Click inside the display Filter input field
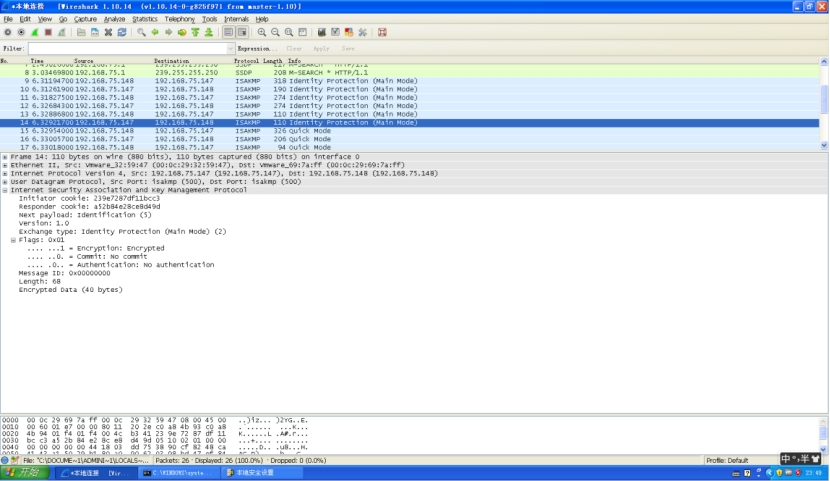The height and width of the screenshot is (481, 830). point(126,48)
